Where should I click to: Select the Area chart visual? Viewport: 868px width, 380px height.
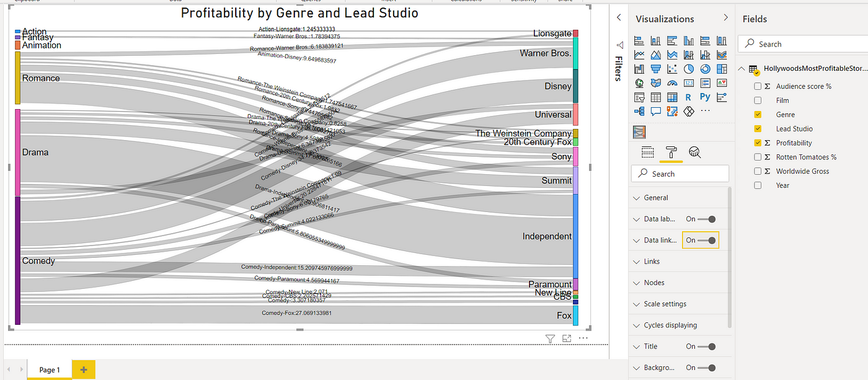click(655, 55)
